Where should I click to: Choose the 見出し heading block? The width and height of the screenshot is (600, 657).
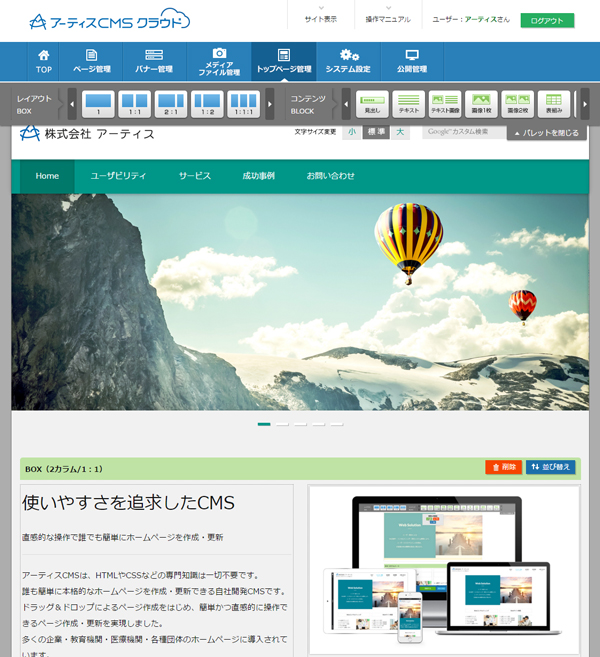point(372,104)
